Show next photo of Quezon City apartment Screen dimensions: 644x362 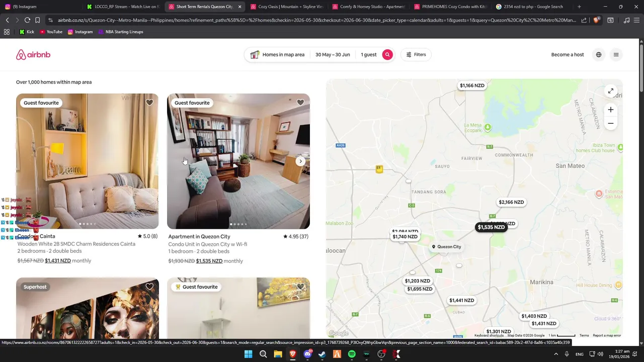[300, 161]
